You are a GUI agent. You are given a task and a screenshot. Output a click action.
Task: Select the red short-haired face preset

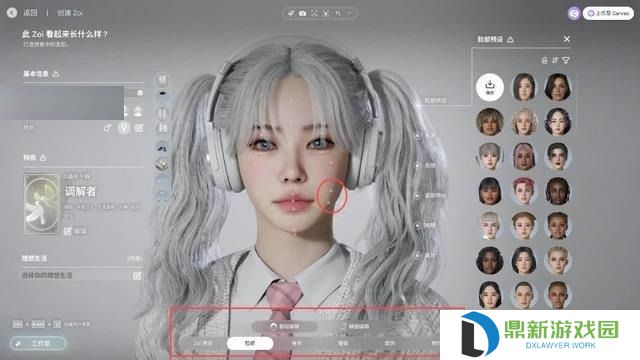pyautogui.click(x=524, y=191)
